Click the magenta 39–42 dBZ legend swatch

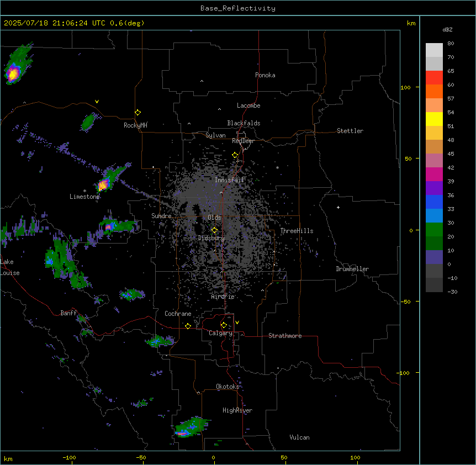[434, 174]
